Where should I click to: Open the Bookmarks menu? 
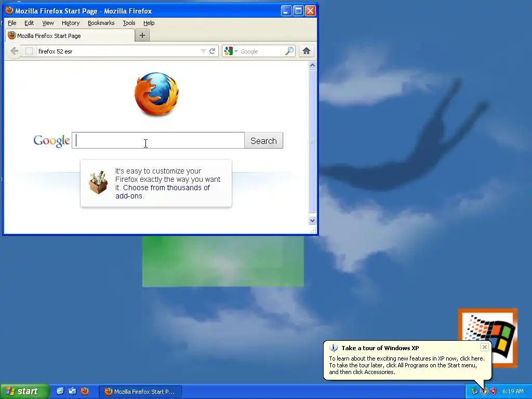101,23
